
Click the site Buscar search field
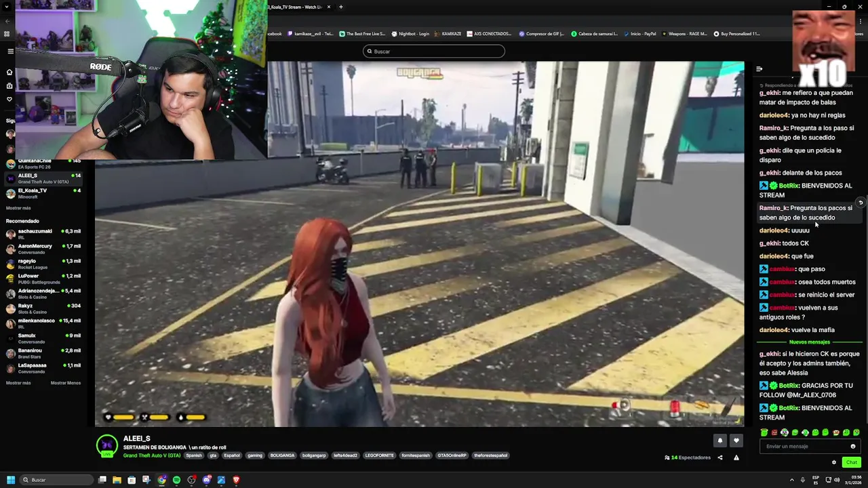pyautogui.click(x=434, y=51)
